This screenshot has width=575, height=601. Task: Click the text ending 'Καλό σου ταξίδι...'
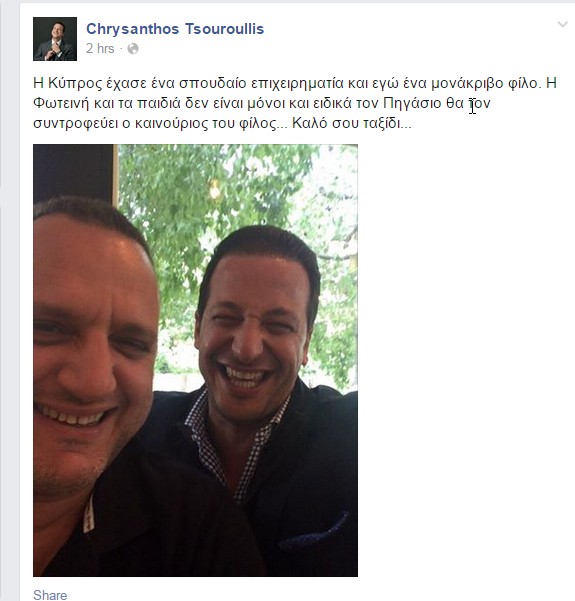(352, 123)
